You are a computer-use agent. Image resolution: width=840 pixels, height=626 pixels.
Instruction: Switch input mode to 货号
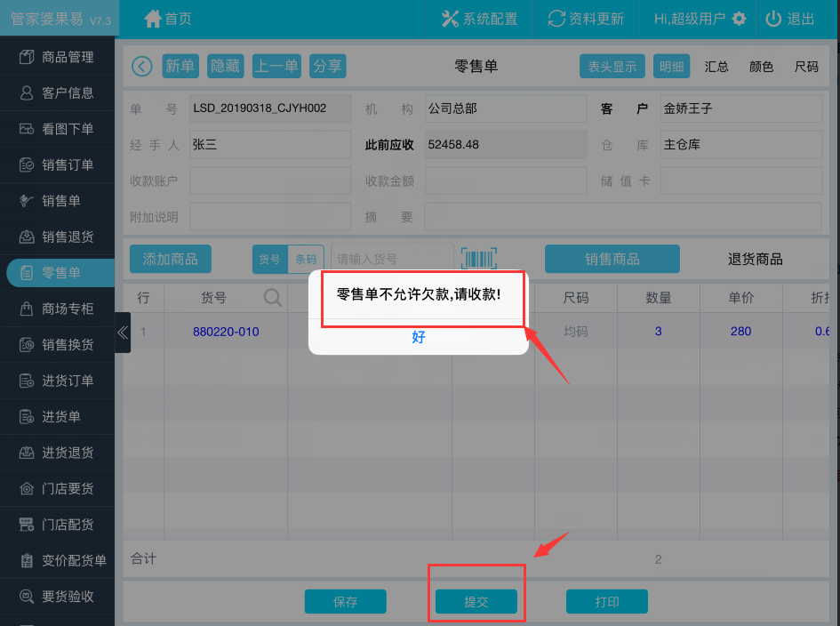click(269, 259)
